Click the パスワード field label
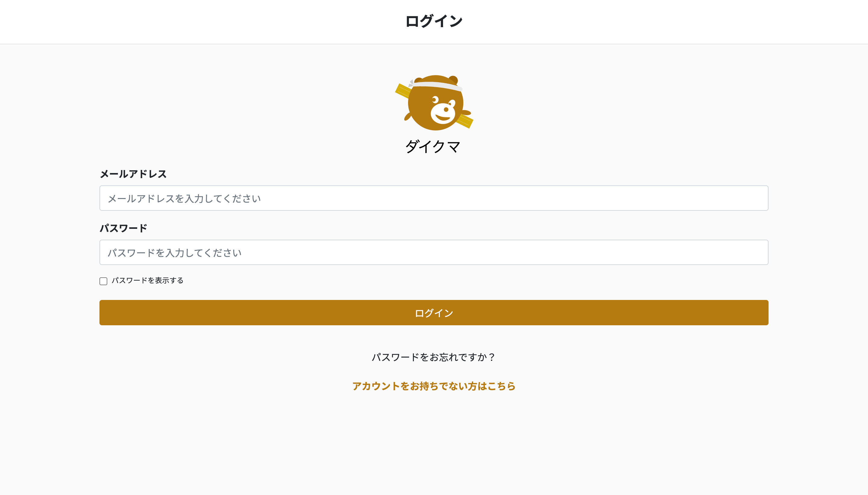Viewport: 868px width, 495px height. [123, 228]
